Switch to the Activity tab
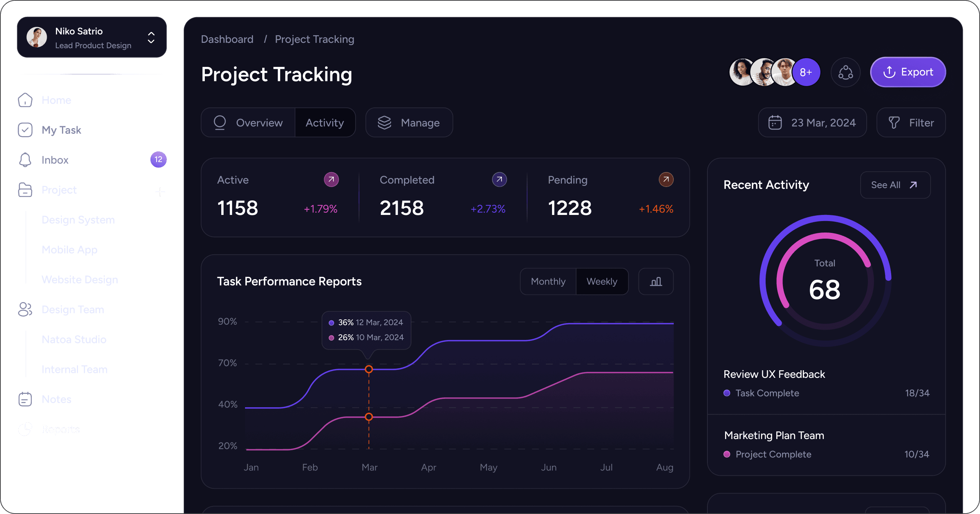This screenshot has height=514, width=980. [325, 123]
